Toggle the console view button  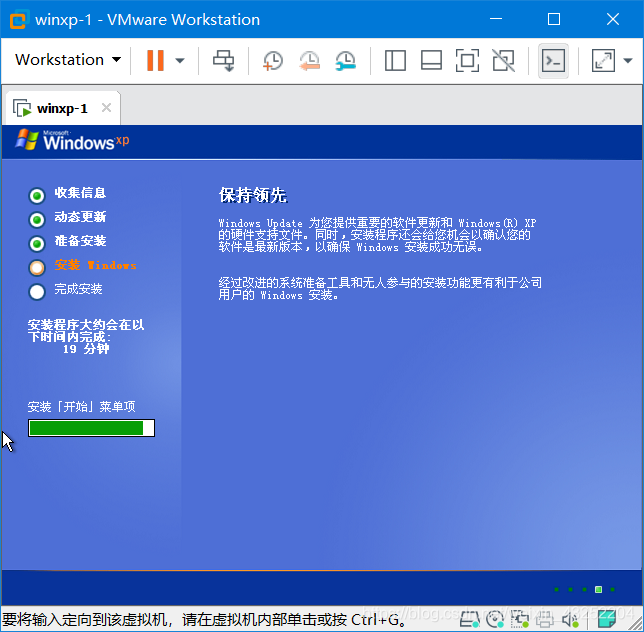pyautogui.click(x=553, y=61)
